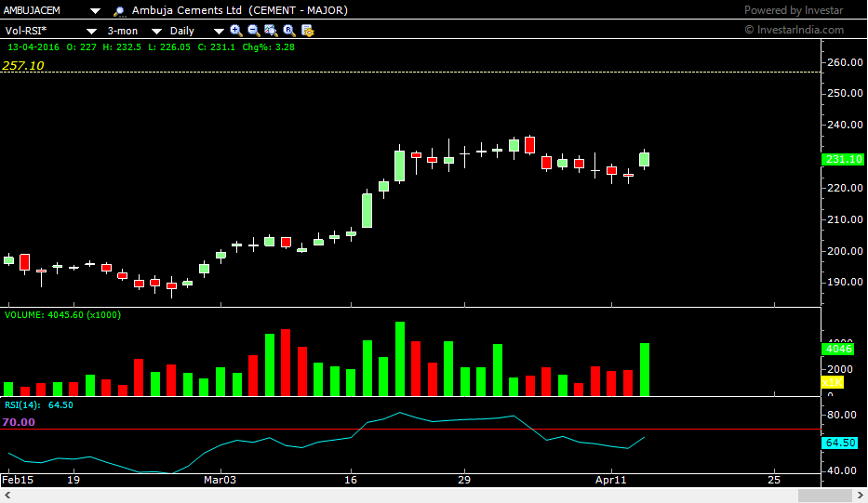The height and width of the screenshot is (503, 868).
Task: Click the 64.50 RSI value tag
Action: pyautogui.click(x=840, y=443)
